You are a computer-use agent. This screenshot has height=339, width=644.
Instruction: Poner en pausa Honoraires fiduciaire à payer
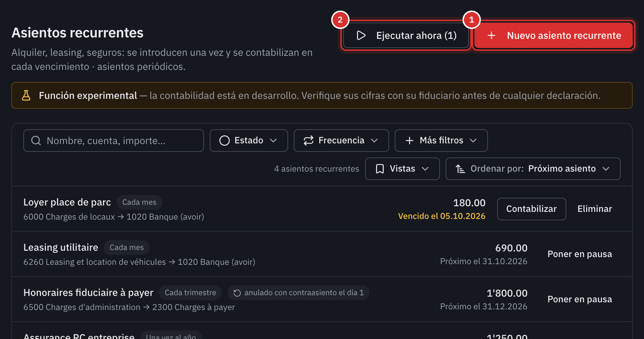tap(580, 299)
